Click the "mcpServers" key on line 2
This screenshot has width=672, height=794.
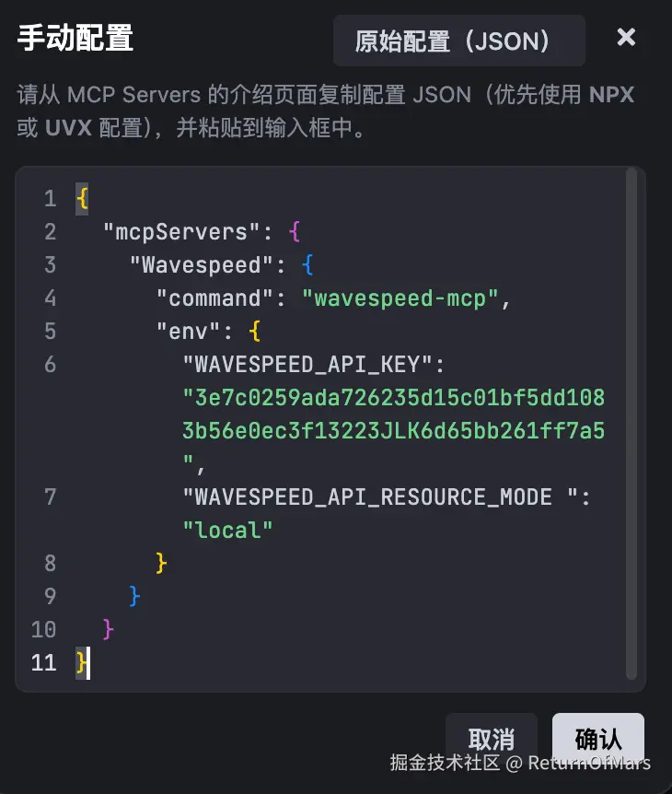(x=181, y=232)
